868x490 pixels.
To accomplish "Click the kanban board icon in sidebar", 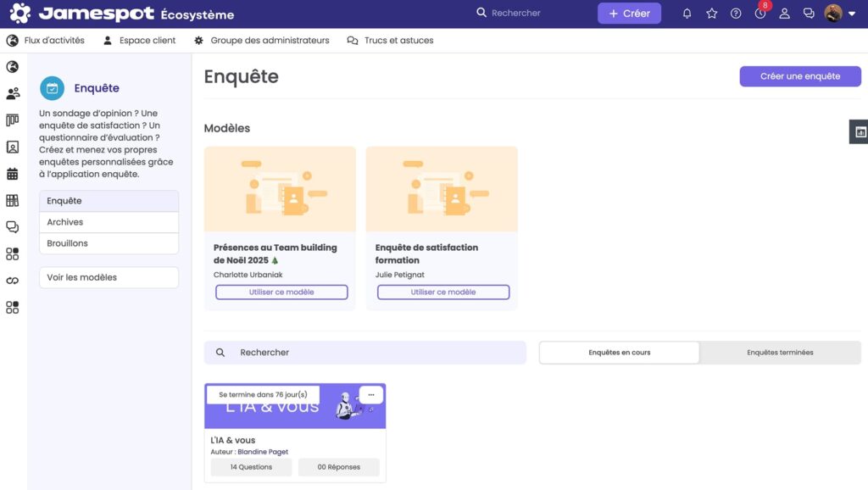I will point(12,120).
